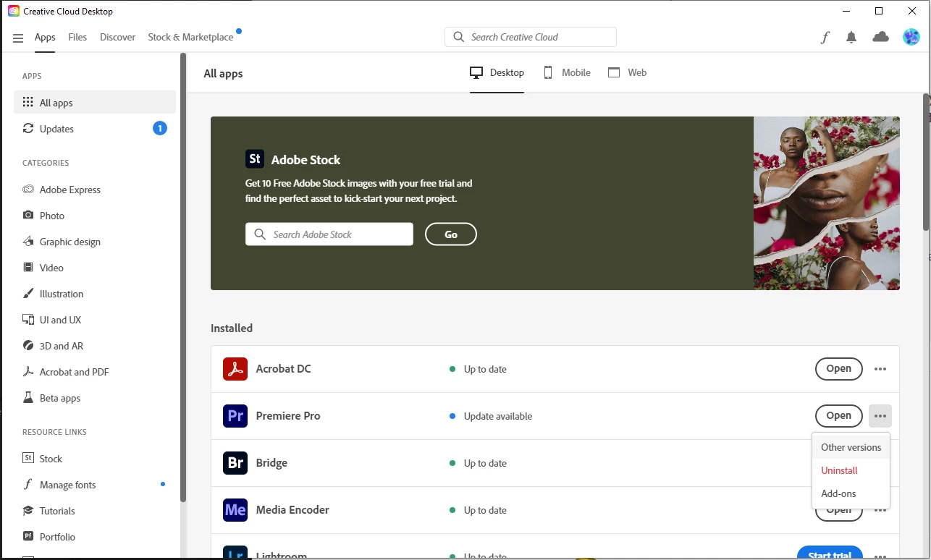This screenshot has height=560, width=931.
Task: Click the main content vertical scrollbar
Action: click(x=926, y=163)
